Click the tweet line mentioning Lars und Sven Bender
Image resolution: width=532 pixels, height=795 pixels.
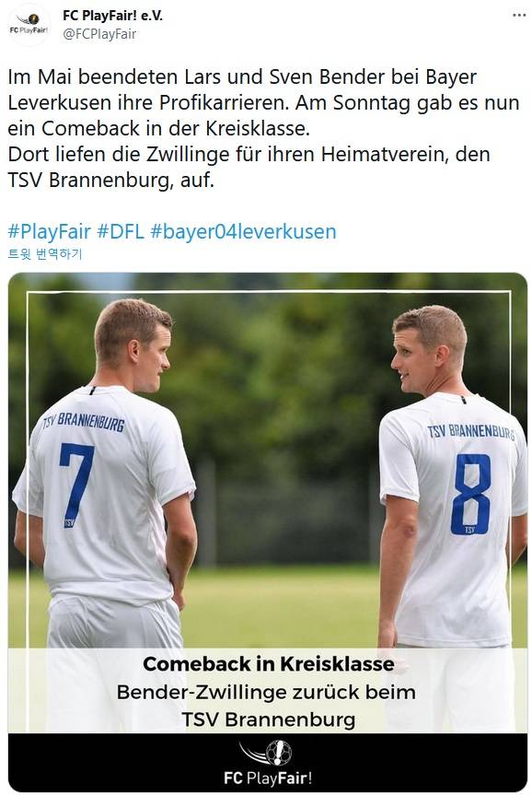(242, 77)
